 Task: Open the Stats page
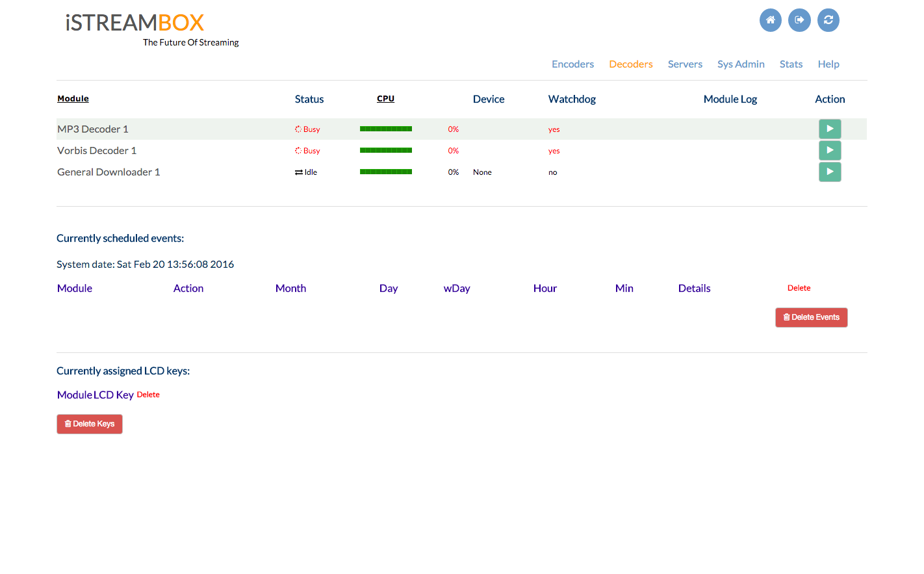click(x=791, y=64)
